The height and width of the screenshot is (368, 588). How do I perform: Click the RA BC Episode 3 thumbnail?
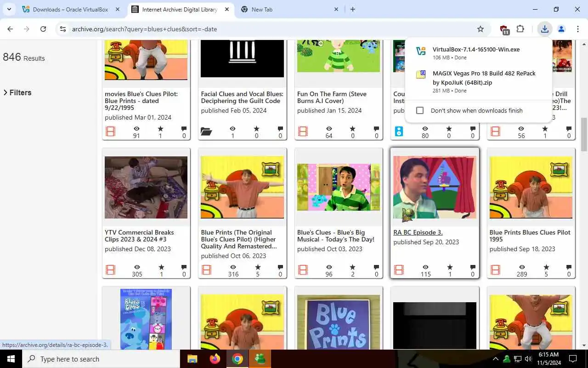click(x=435, y=187)
